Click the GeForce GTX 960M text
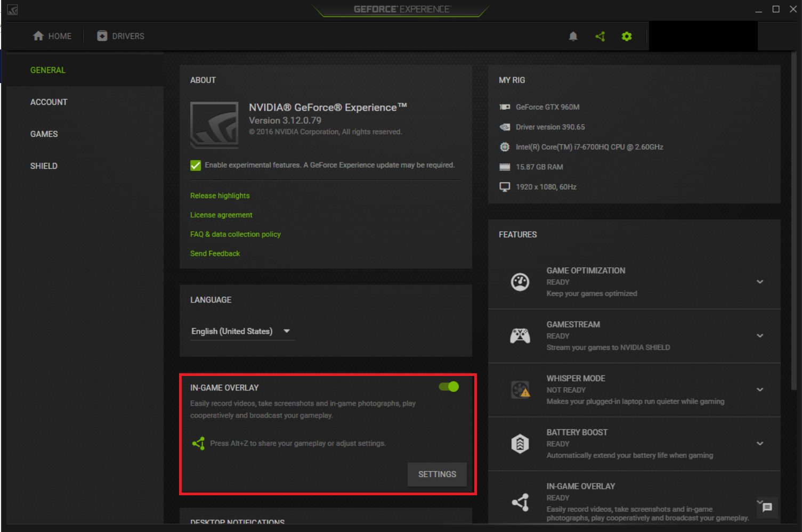Image resolution: width=802 pixels, height=532 pixels. click(x=548, y=107)
